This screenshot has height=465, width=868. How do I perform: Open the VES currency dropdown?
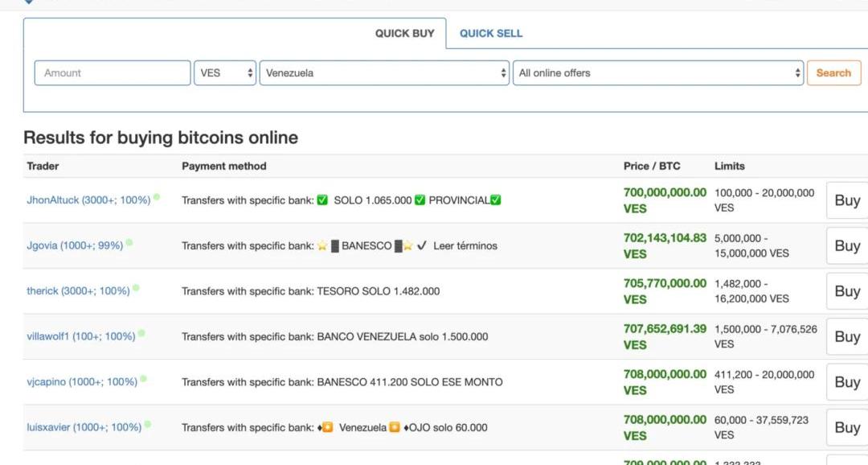tap(225, 73)
